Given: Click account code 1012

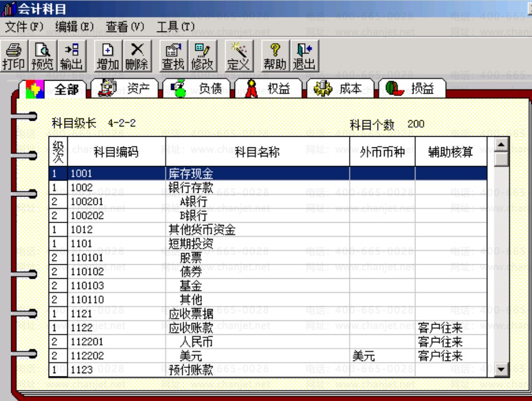Looking at the screenshot, I should point(81,230).
